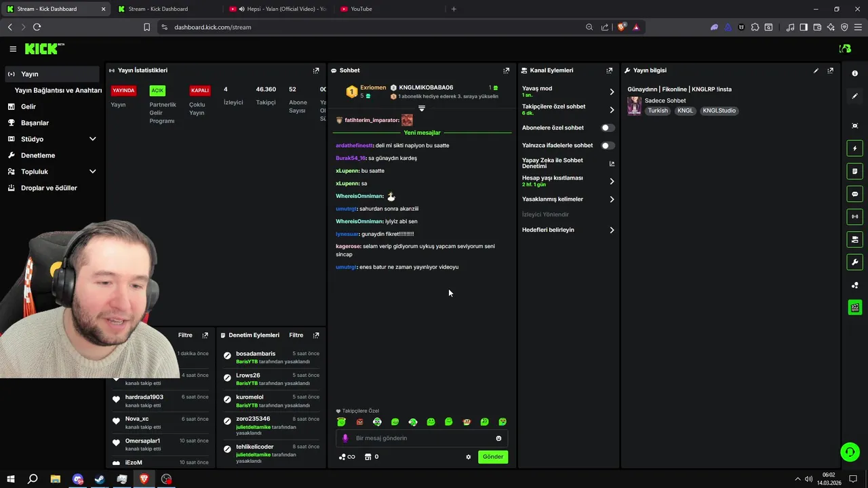This screenshot has width=868, height=488.
Task: Open the hamburger menu next to Kick logo
Action: tap(13, 49)
